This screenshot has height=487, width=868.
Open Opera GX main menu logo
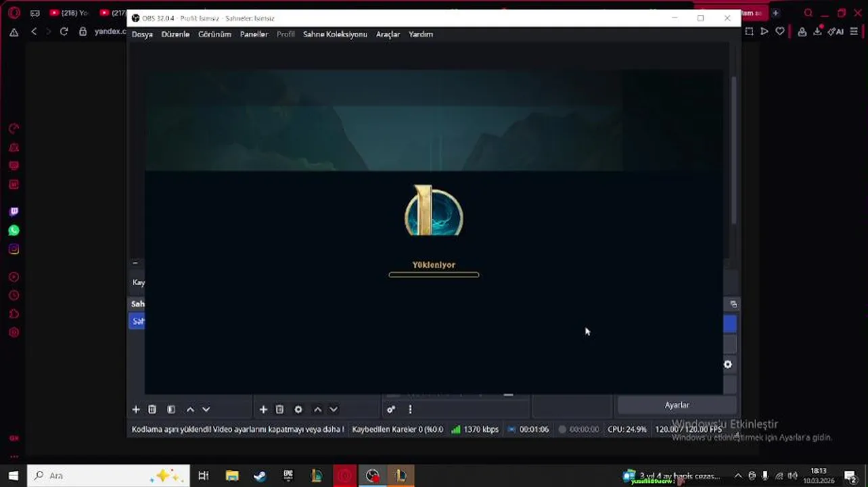pyautogui.click(x=14, y=13)
